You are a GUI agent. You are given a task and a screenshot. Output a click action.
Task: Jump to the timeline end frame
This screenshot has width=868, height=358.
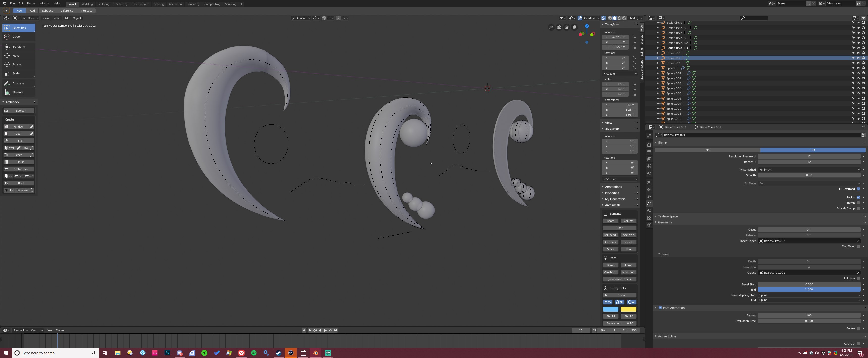[x=336, y=330]
